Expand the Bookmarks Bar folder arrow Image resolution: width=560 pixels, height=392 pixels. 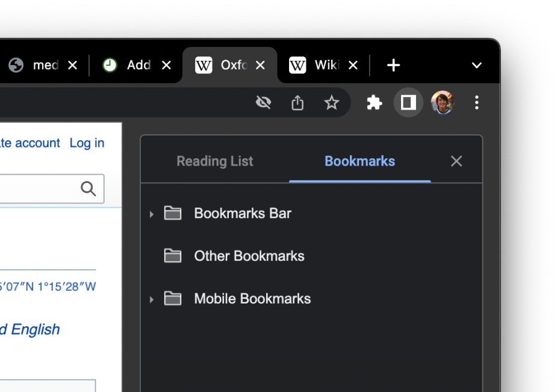click(151, 214)
